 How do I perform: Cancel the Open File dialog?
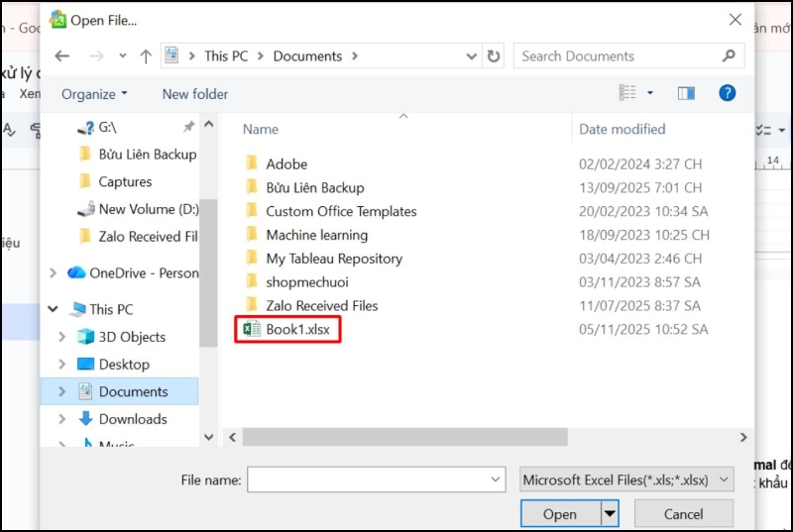click(x=683, y=514)
